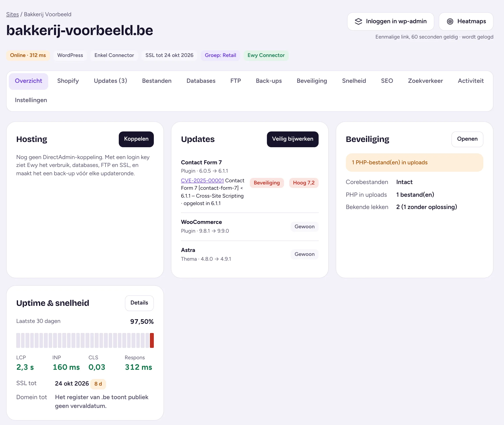Image resolution: width=504 pixels, height=425 pixels.
Task: Switch to the Activiteit tab
Action: [x=470, y=81]
